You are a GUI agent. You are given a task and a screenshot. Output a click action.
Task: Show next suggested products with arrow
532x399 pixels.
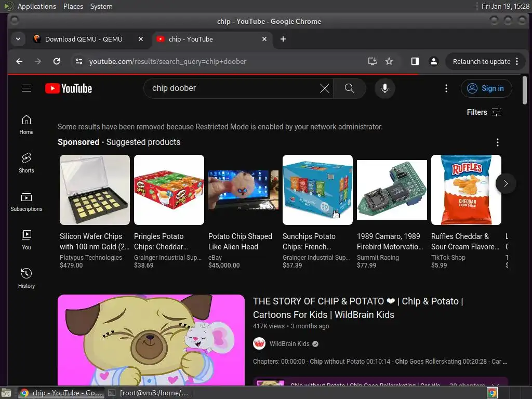click(x=506, y=183)
